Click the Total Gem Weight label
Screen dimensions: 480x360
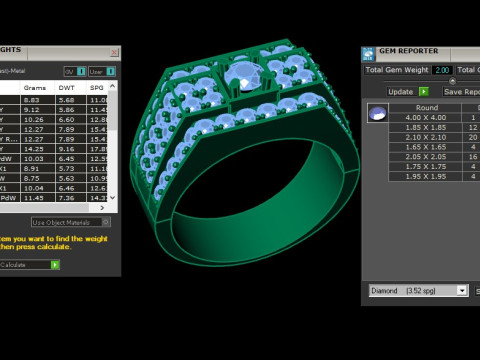pos(397,70)
